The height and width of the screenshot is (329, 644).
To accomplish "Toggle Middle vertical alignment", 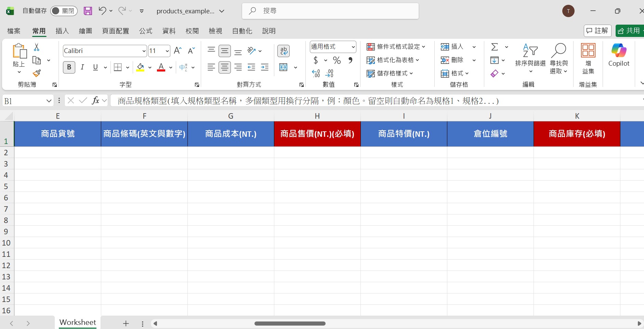I will (x=225, y=51).
